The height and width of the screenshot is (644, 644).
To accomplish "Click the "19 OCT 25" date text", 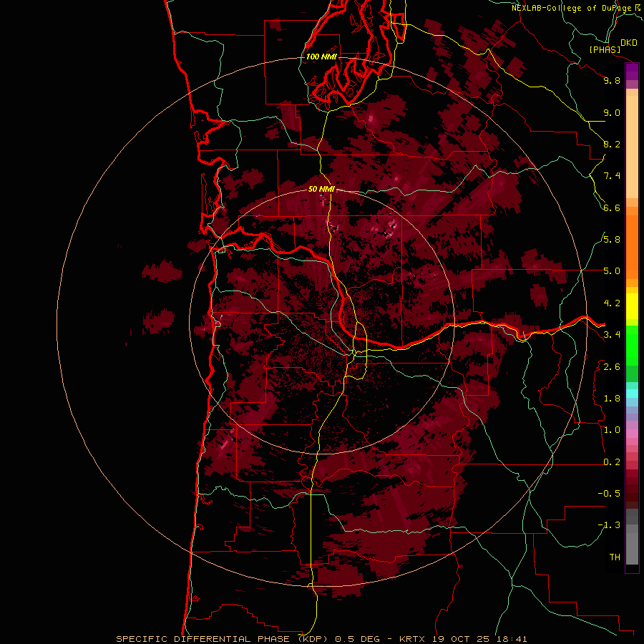I will click(460, 639).
